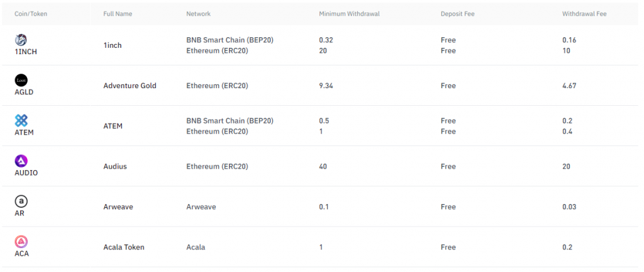Click the Full Name column header
Viewport: 644px width, 272px height.
point(117,14)
